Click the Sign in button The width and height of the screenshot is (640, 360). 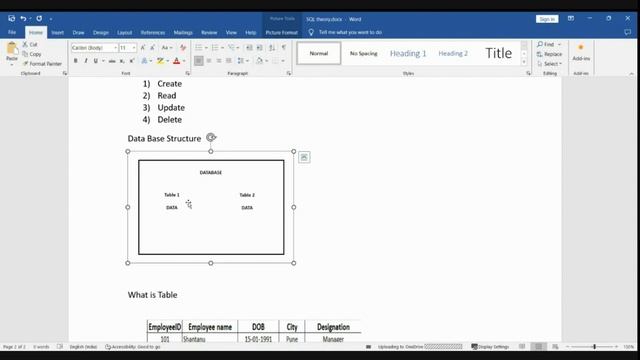pos(547,19)
